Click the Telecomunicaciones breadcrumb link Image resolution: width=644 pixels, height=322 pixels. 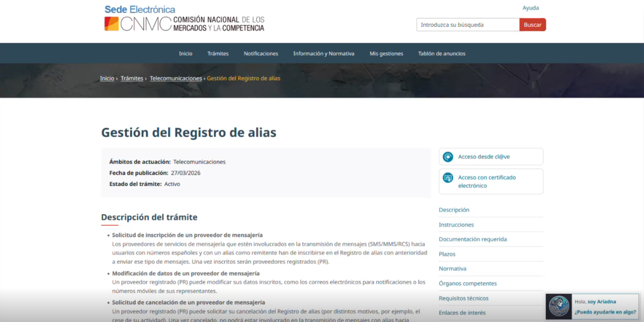tap(176, 78)
